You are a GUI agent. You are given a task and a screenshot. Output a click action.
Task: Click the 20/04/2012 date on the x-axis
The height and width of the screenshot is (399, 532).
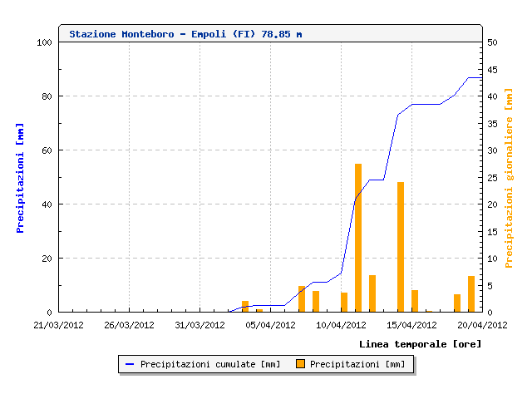(482, 325)
